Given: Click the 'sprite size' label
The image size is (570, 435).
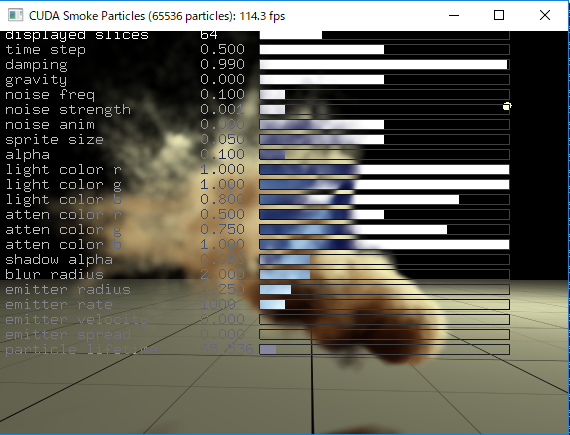Looking at the screenshot, I should pos(55,140).
